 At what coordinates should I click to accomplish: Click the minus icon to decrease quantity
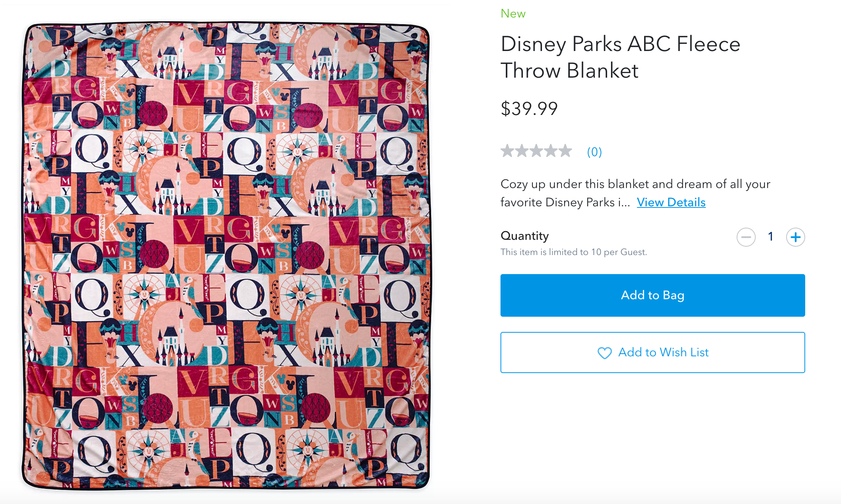746,237
